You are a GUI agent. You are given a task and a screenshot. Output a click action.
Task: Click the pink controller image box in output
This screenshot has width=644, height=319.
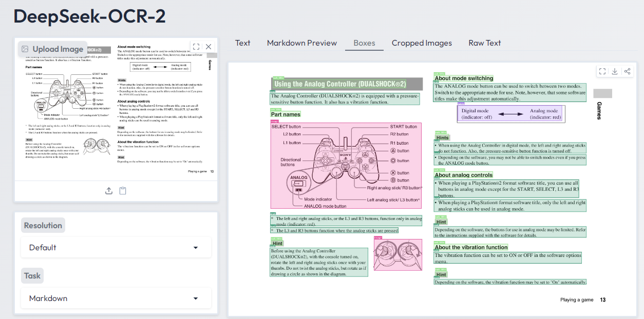coord(346,166)
